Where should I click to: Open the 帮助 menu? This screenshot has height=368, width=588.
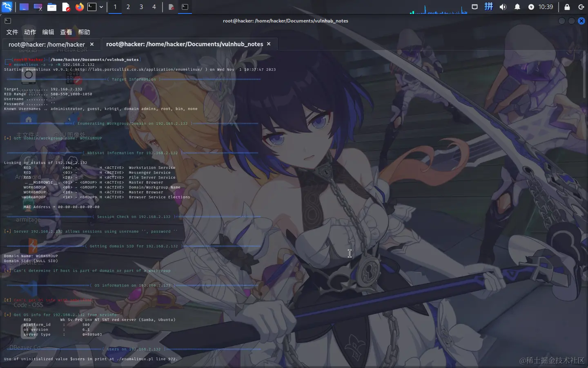[x=84, y=32]
